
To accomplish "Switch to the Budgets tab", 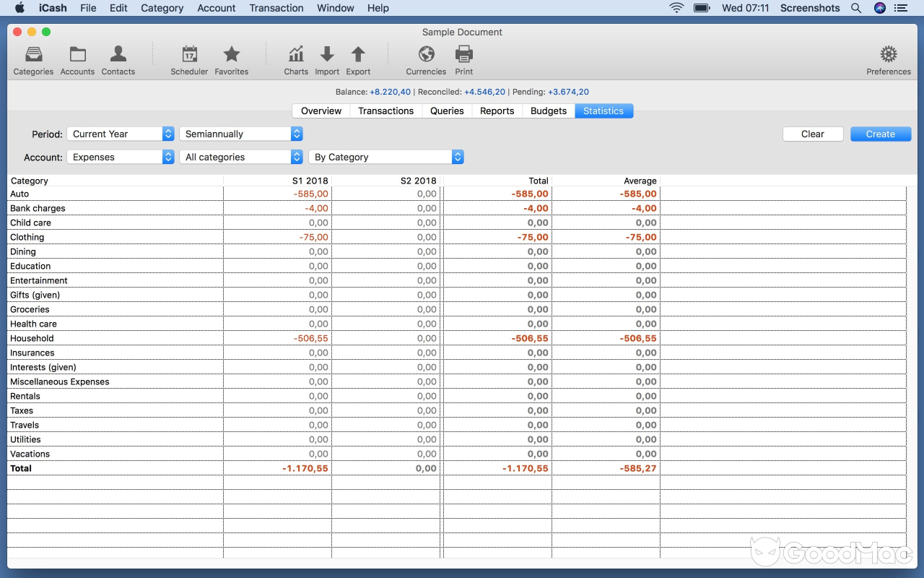I will click(549, 111).
